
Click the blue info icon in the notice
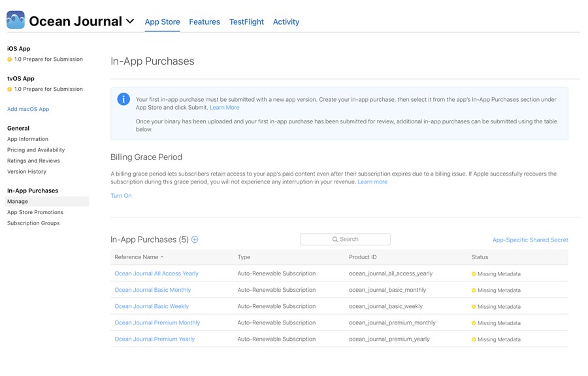pyautogui.click(x=123, y=99)
